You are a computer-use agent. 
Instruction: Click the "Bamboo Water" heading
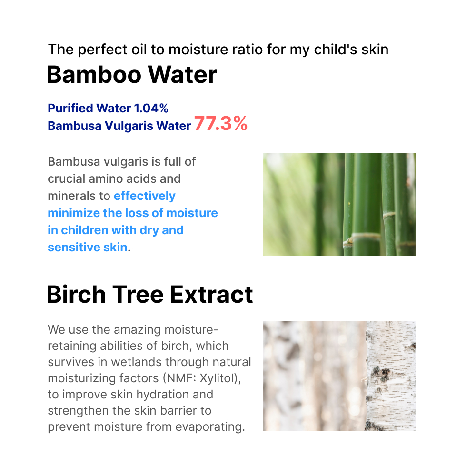pyautogui.click(x=132, y=75)
